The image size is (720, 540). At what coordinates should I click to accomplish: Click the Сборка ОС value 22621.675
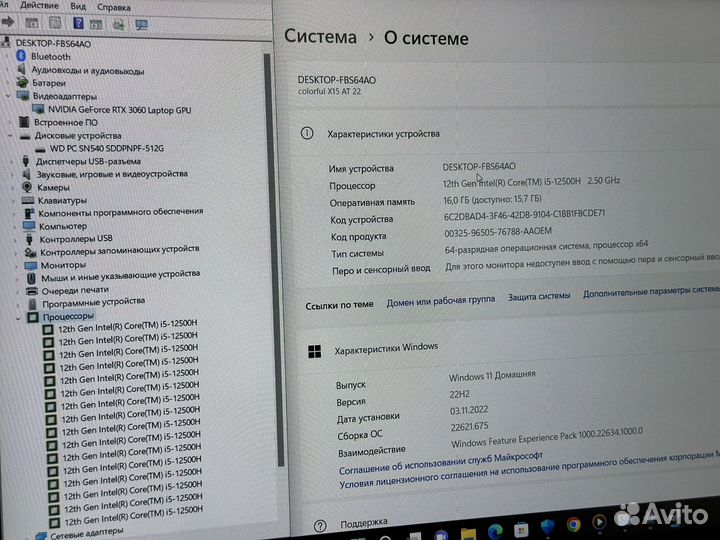(x=469, y=426)
